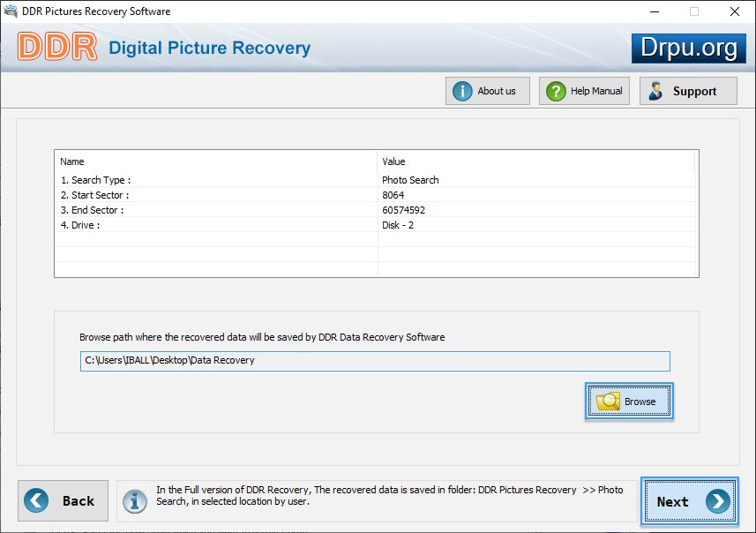
Task: Click the '60574592' end sector value
Action: pos(403,210)
